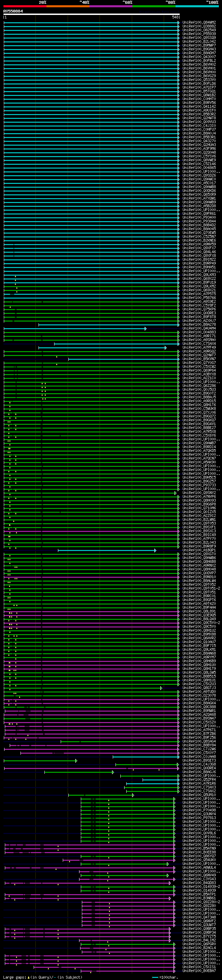The height and width of the screenshot is (980, 222).
Task: Click hit label UniRef100_Q41142
Action: [x=199, y=106]
